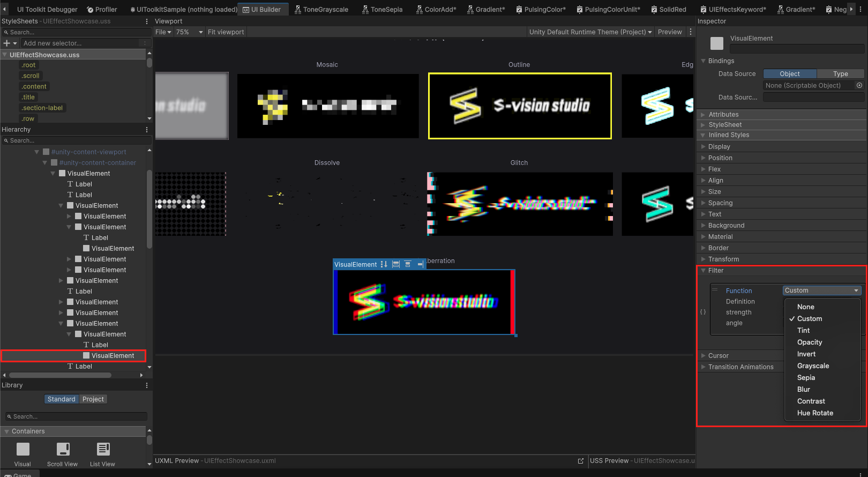
Task: Collapse the Bindings section
Action: tap(704, 61)
